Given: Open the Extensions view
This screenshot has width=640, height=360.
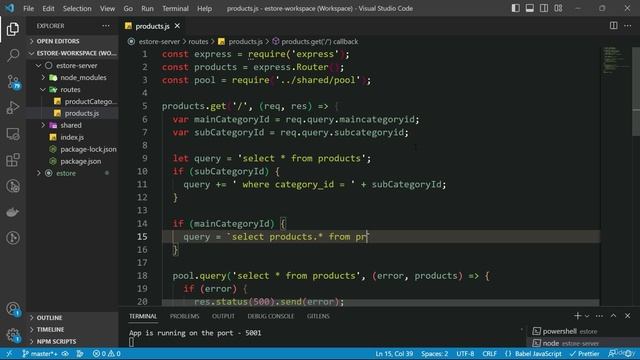Looking at the screenshot, I should 13,160.
